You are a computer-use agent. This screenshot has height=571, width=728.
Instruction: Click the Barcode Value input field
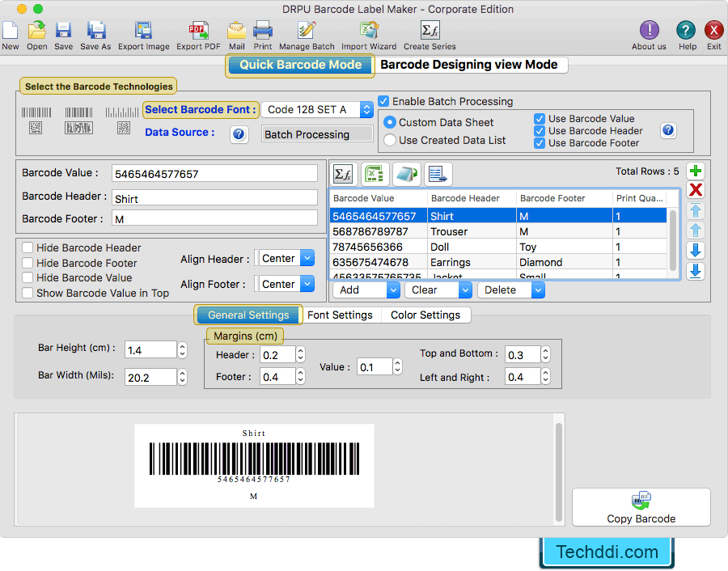[x=214, y=174]
